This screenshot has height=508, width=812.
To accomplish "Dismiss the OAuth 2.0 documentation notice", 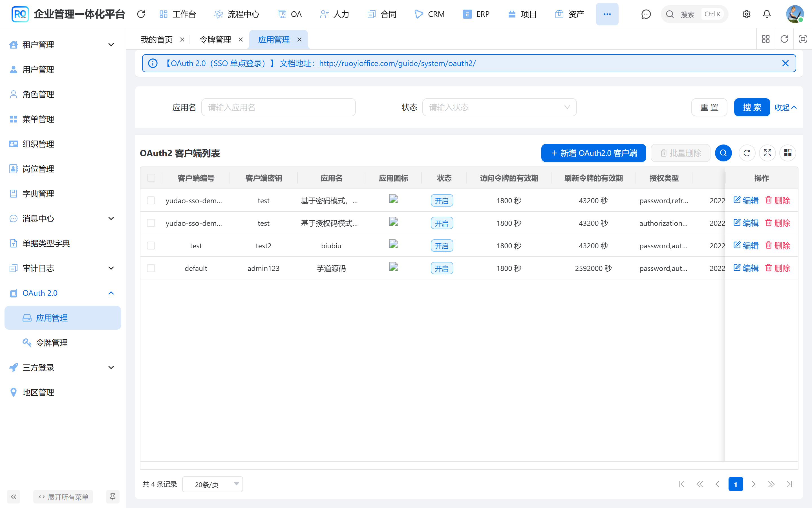I will coord(785,63).
